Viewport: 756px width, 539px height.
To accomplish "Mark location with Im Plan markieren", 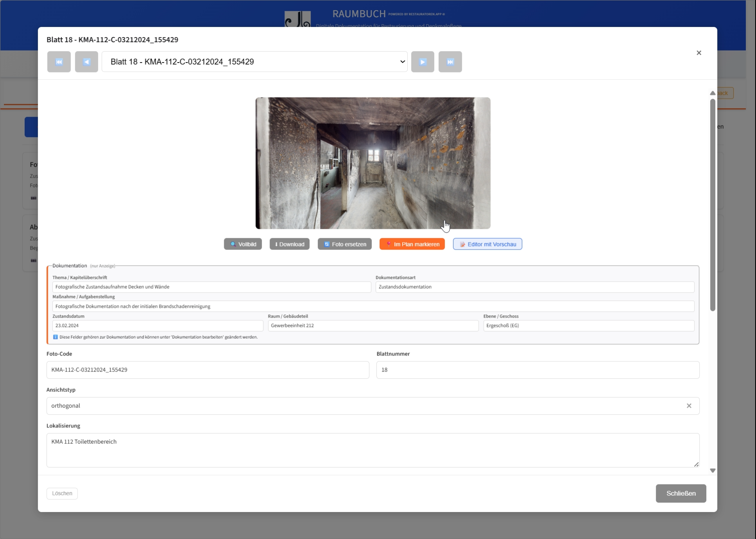I will pyautogui.click(x=412, y=244).
